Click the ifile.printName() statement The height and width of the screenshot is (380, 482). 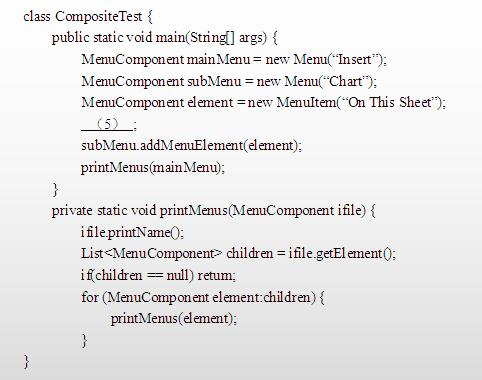[132, 232]
